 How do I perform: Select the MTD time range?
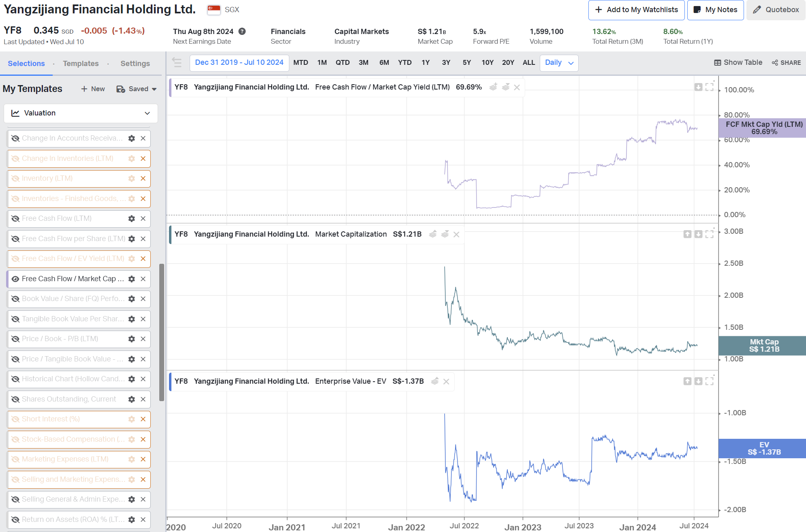301,63
